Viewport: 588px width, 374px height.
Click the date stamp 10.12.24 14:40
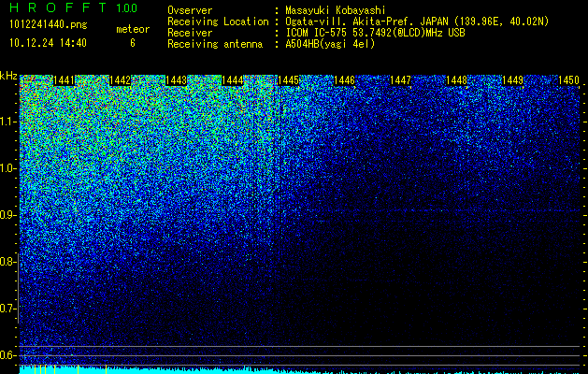(48, 43)
